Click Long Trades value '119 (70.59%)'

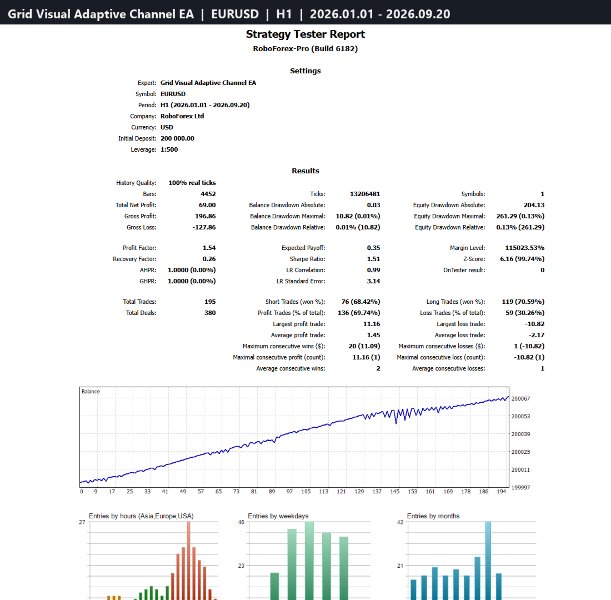pos(523,302)
